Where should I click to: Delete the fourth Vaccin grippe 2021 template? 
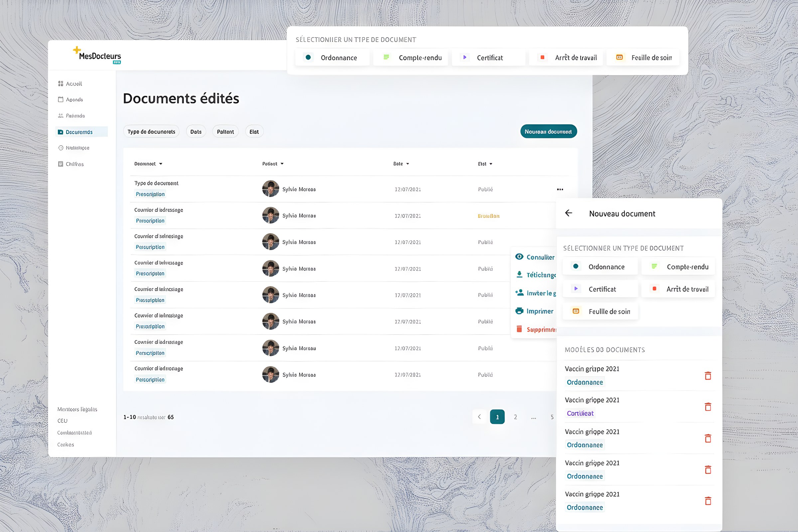[x=708, y=469]
